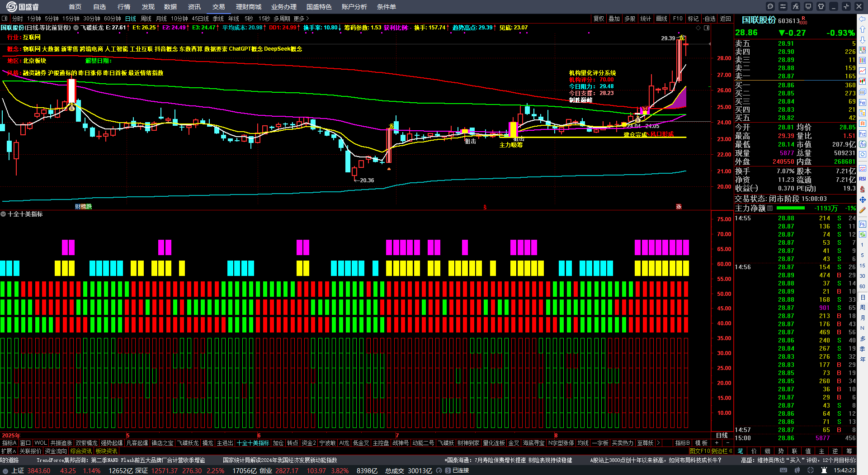Open the 行情 menu
Image resolution: width=868 pixels, height=475 pixels.
124,7
